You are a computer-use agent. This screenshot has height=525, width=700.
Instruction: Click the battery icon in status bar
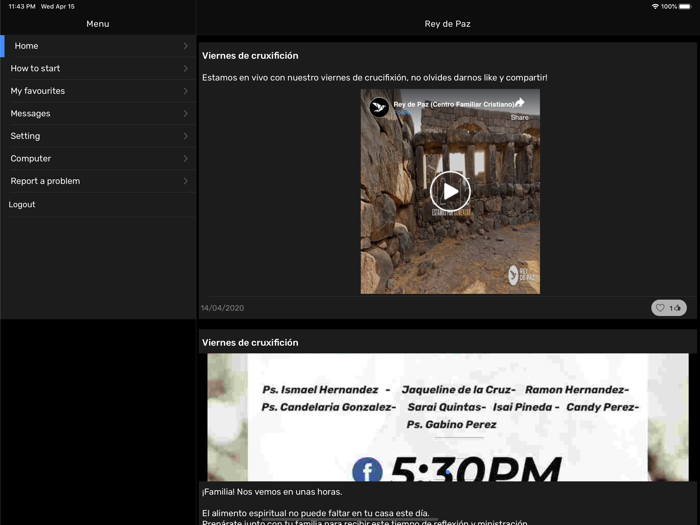[685, 7]
